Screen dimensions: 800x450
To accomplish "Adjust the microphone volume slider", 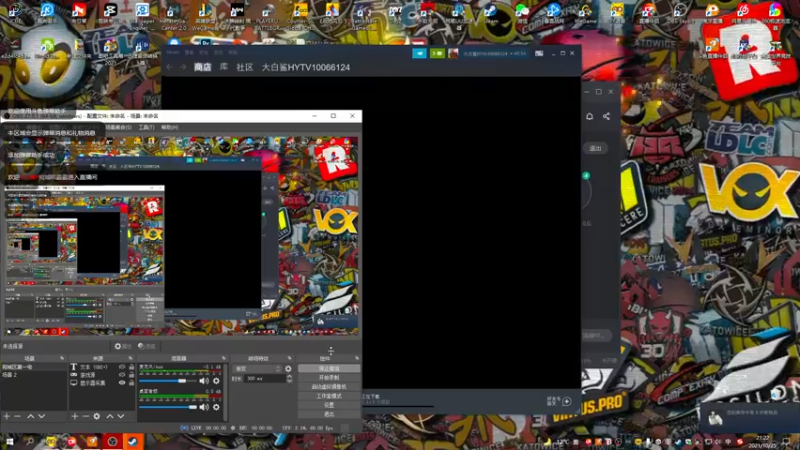I will [168, 381].
